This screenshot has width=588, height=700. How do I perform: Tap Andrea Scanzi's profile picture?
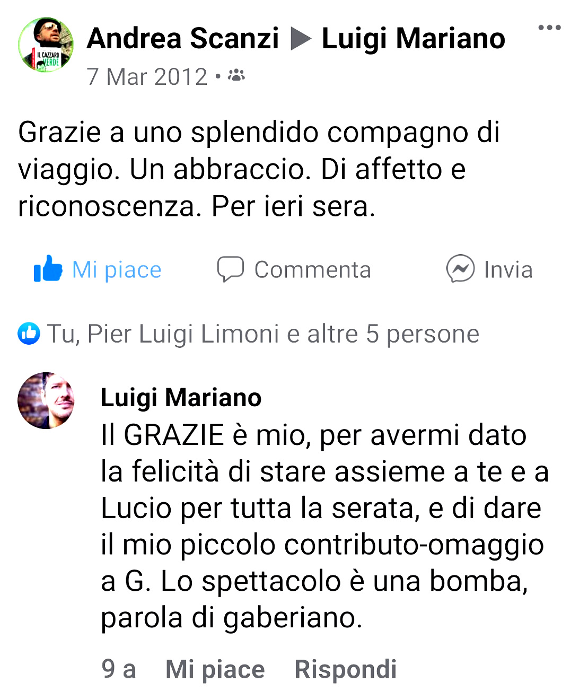(46, 45)
